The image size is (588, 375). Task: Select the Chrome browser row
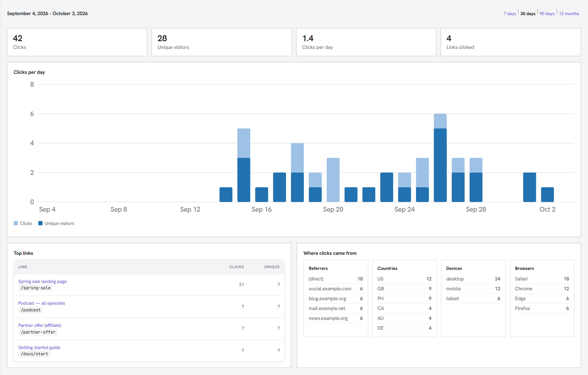pyautogui.click(x=542, y=289)
